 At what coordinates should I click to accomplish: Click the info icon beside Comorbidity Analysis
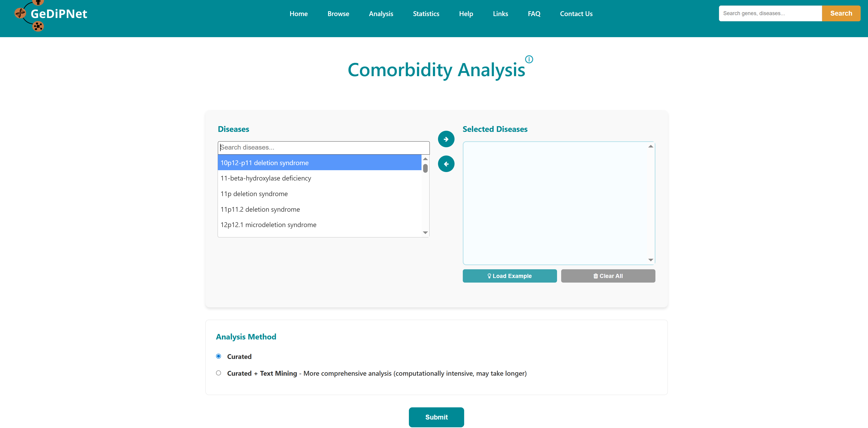tap(529, 59)
